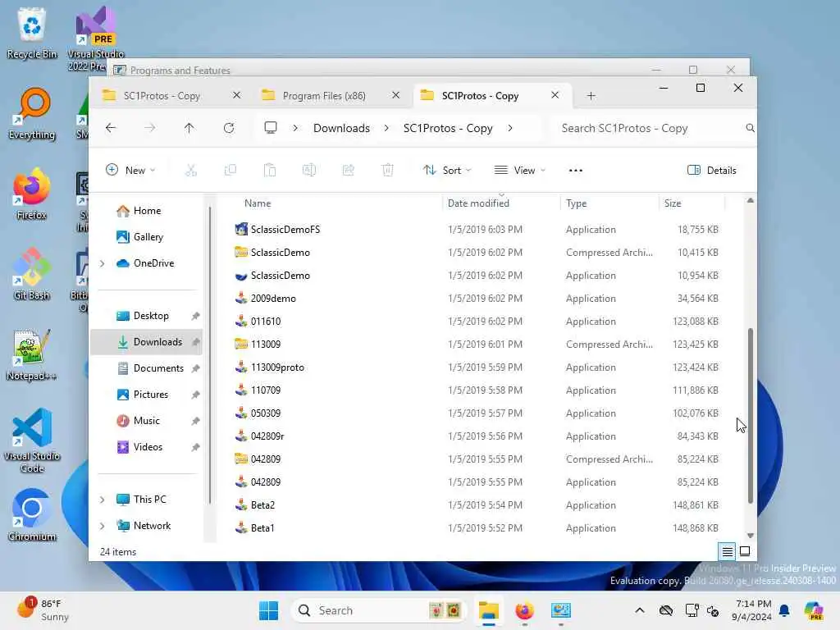Unpin Desktop from quick access

[x=195, y=316]
